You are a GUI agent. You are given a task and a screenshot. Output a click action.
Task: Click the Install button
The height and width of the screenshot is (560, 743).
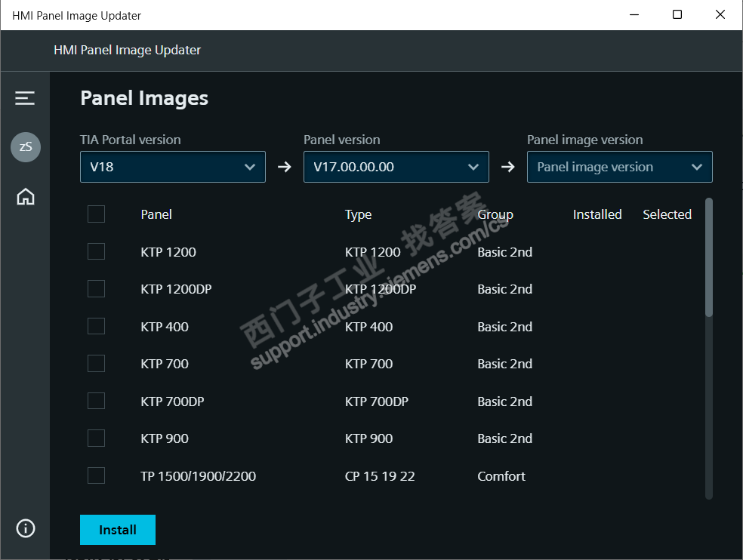(118, 530)
